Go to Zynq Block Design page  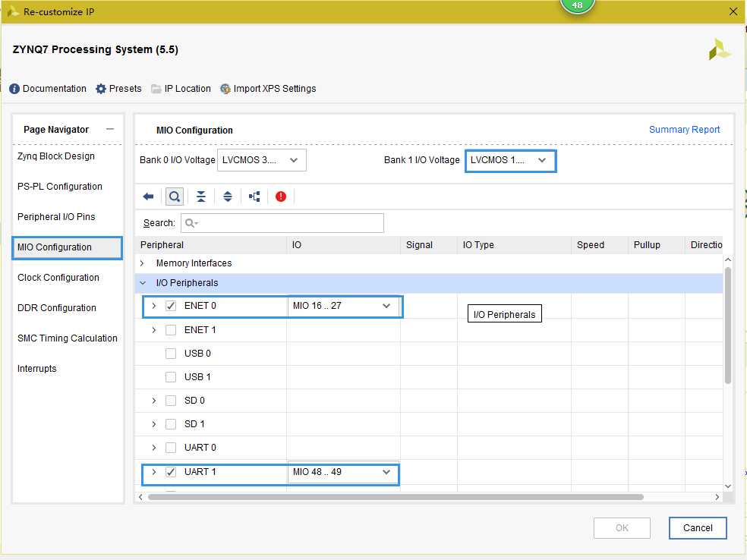click(x=56, y=156)
